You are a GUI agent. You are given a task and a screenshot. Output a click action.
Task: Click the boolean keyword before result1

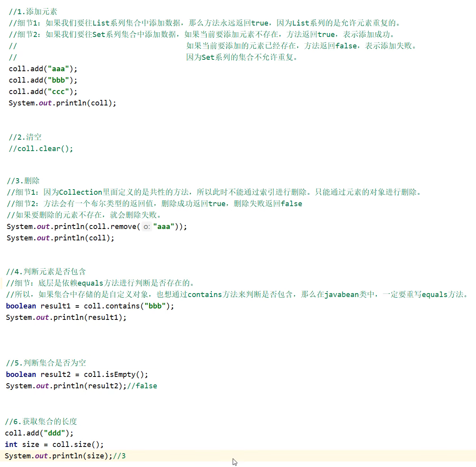[20, 306]
